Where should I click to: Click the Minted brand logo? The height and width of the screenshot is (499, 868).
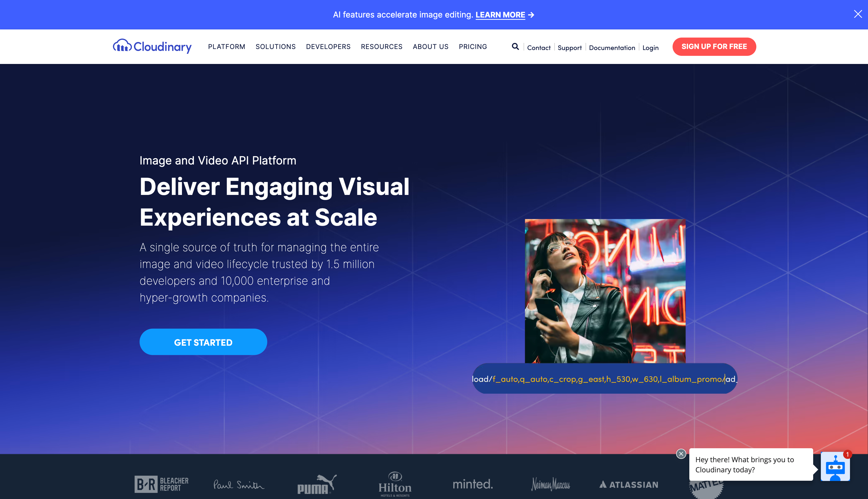pos(473,484)
